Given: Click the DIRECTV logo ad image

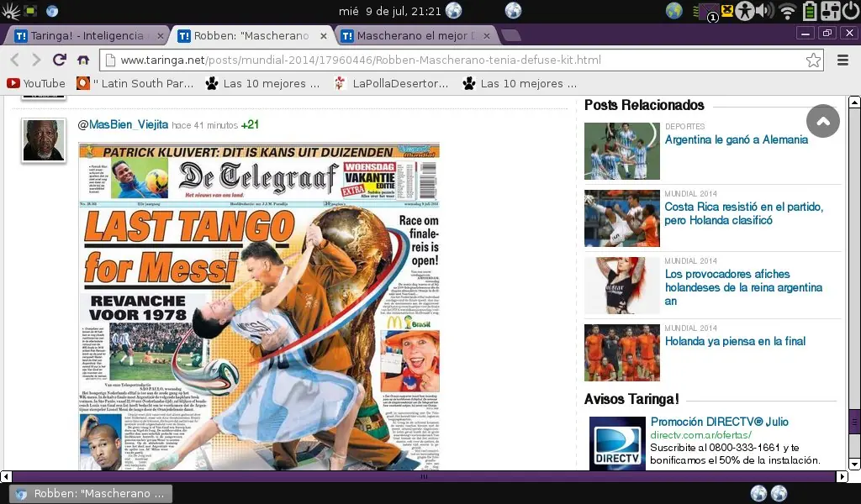Looking at the screenshot, I should pos(618,444).
